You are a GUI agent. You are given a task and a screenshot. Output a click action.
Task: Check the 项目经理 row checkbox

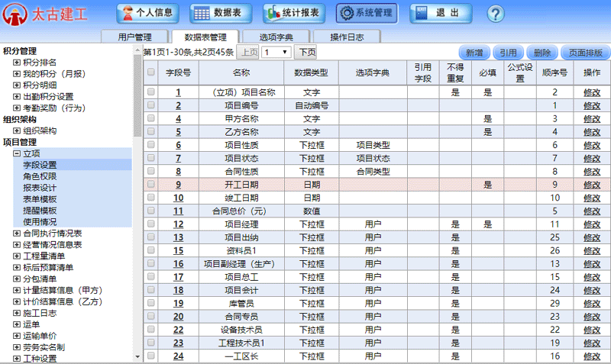click(150, 224)
